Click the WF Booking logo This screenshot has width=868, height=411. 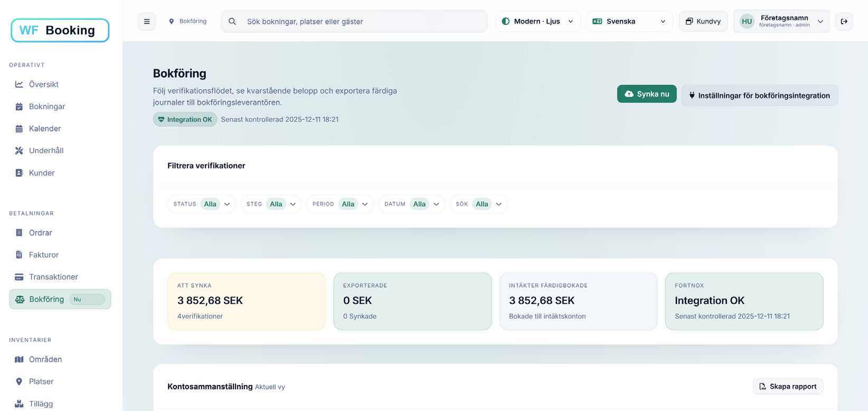tap(60, 31)
